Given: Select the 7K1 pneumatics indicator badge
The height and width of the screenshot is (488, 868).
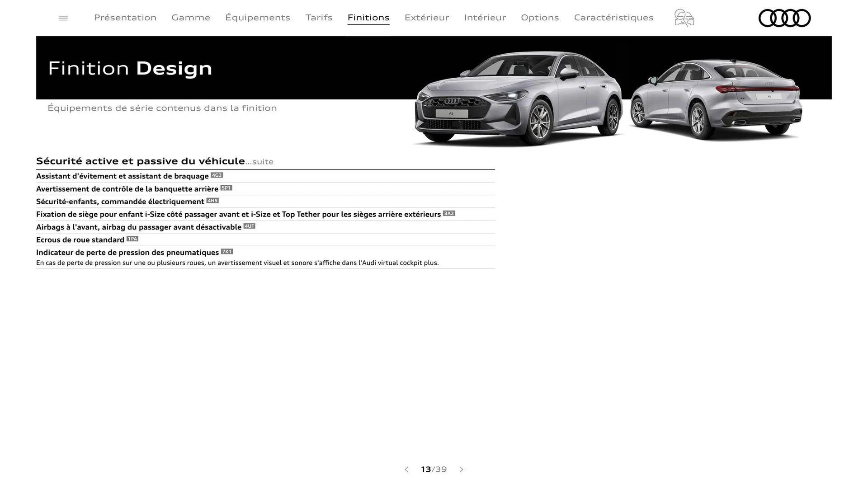Looking at the screenshot, I should point(227,252).
